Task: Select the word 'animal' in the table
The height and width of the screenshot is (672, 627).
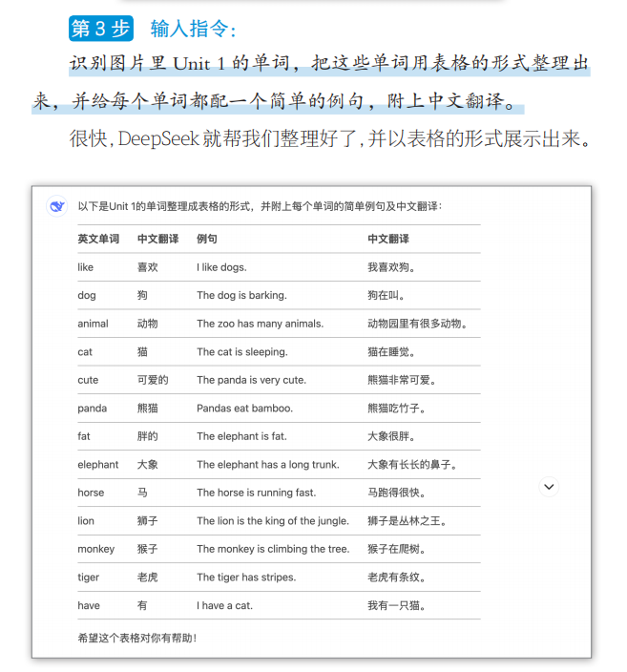Action: 93,324
